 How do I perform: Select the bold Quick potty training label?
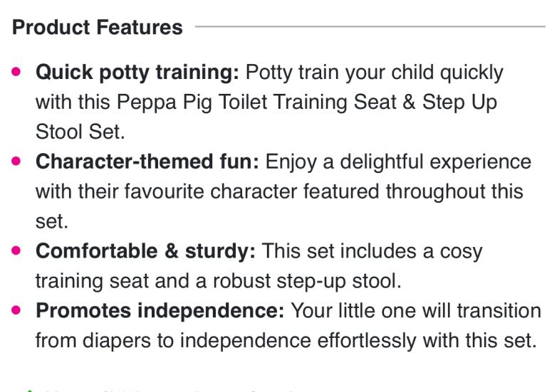[138, 73]
